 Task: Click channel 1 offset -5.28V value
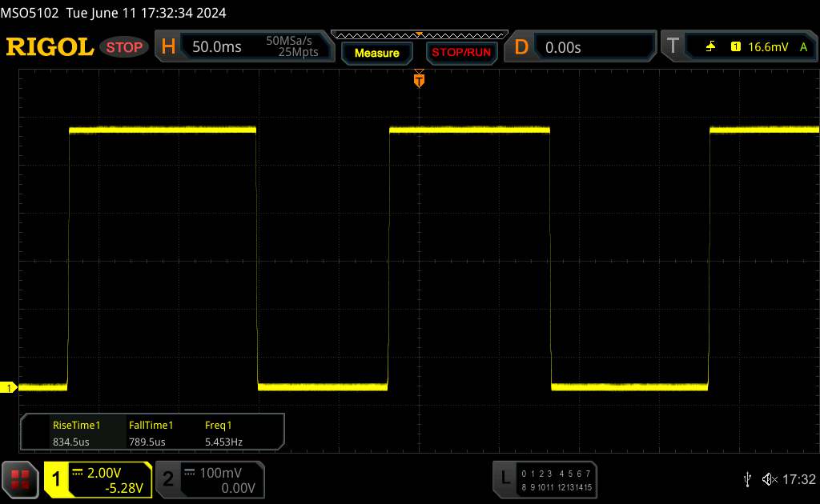point(124,488)
